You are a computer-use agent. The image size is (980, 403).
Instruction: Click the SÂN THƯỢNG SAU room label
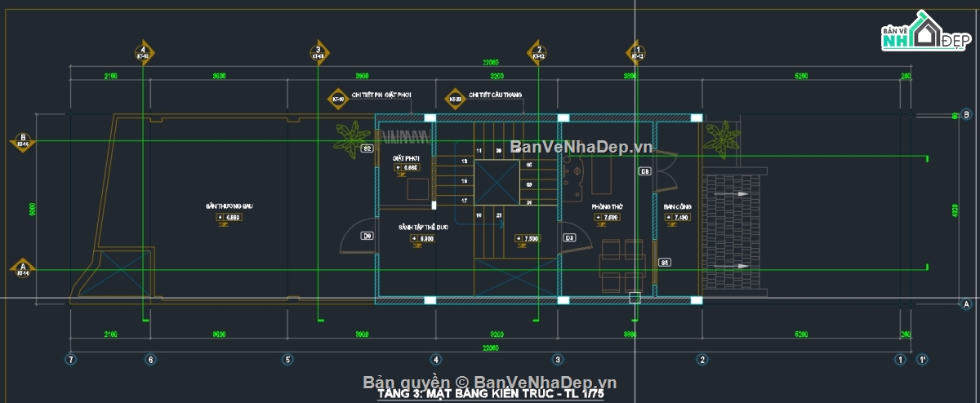point(229,206)
